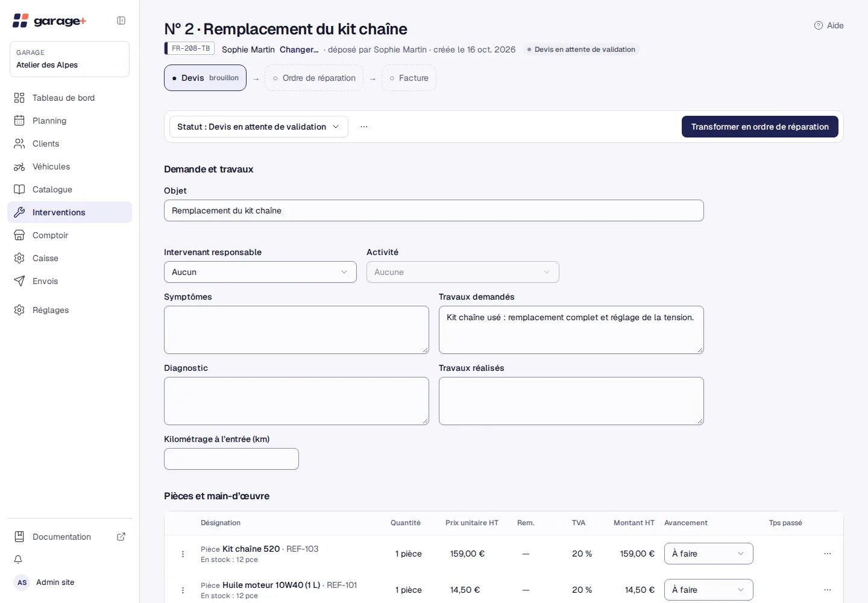868x603 pixels.
Task: Click the Kilométrage à l'entrée field
Action: tap(231, 459)
